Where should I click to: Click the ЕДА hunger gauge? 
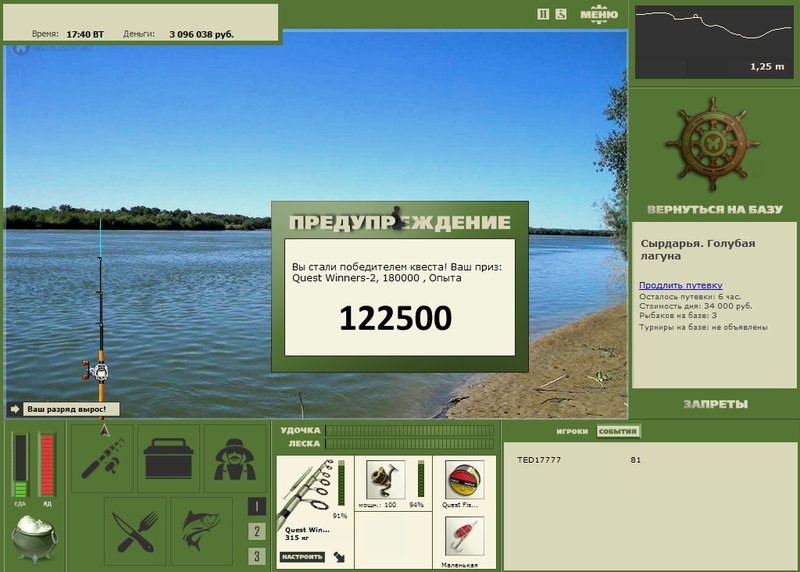coord(21,465)
